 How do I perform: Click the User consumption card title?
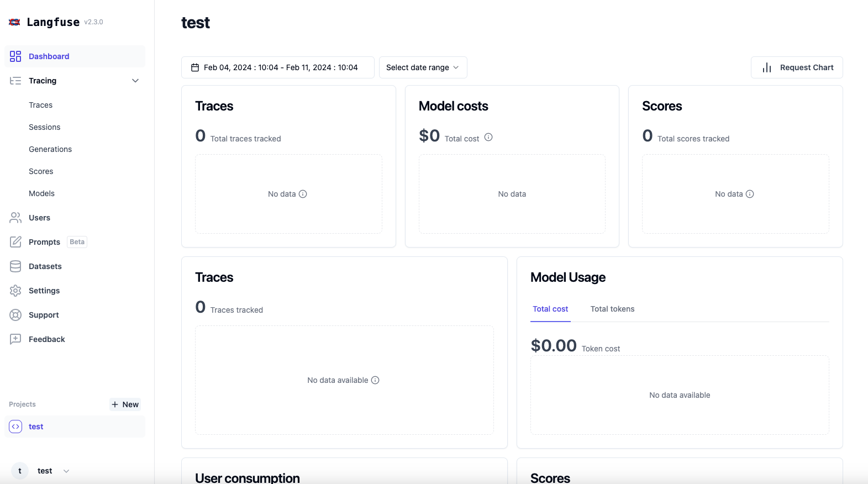pos(248,478)
